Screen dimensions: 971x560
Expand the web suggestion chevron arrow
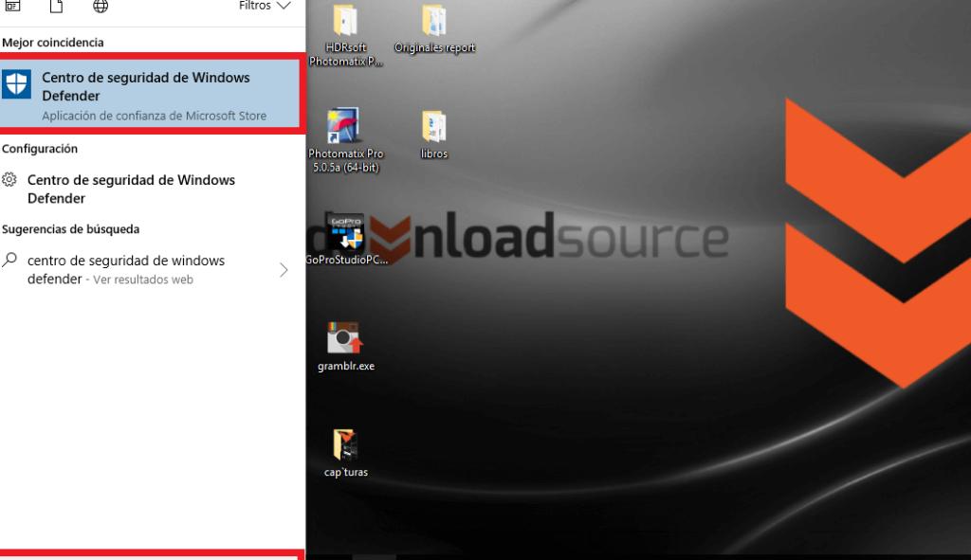(x=284, y=270)
